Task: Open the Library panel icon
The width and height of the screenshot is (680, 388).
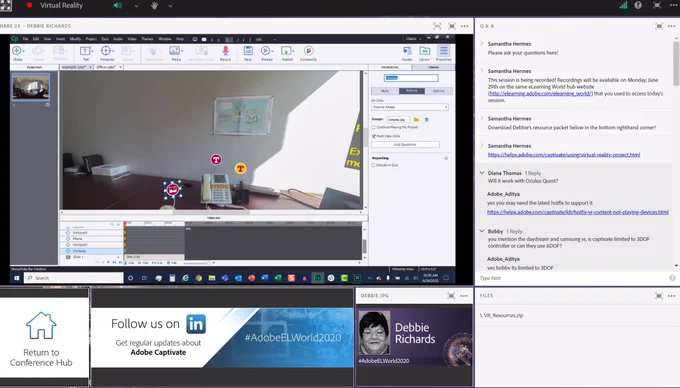Action: pyautogui.click(x=424, y=51)
